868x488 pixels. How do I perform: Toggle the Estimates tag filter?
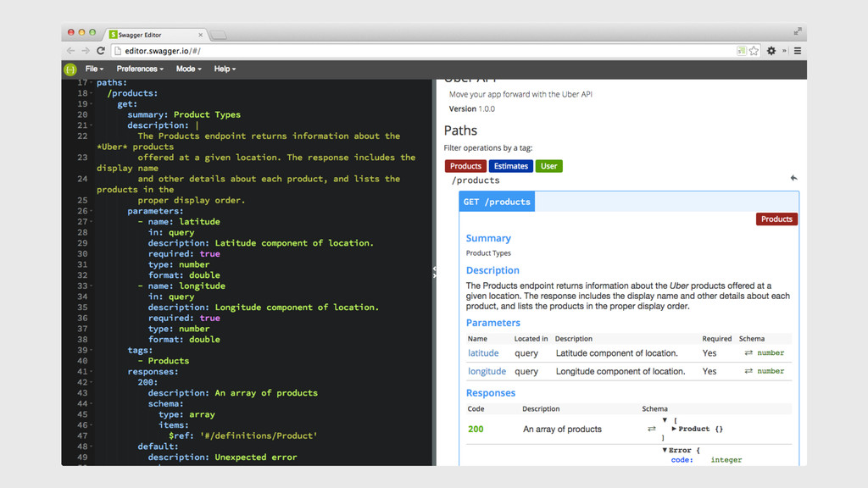510,166
